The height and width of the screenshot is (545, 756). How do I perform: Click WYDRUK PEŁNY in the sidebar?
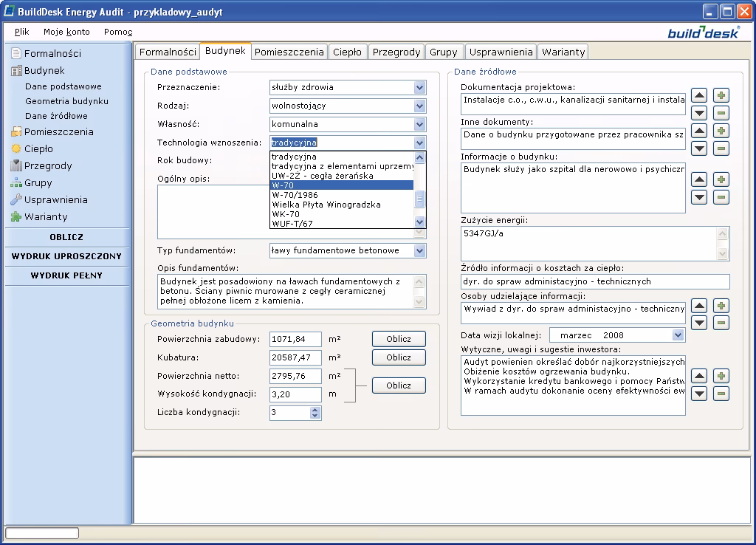(66, 275)
